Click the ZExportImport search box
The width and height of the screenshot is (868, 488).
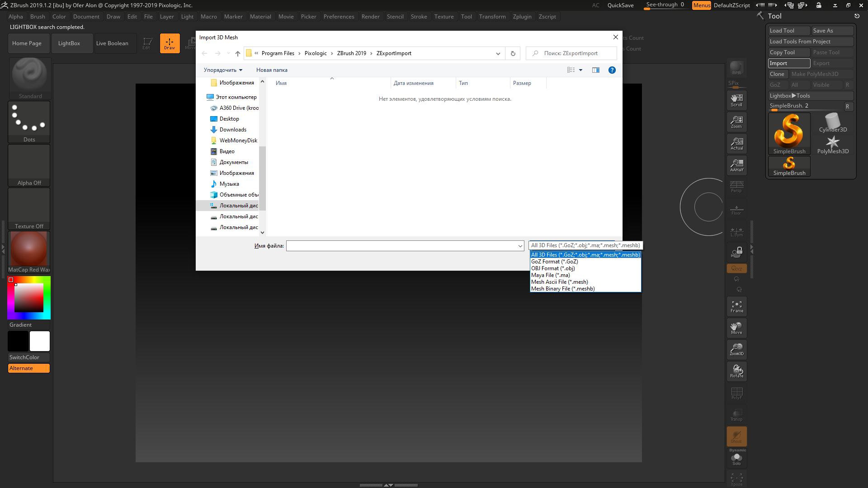coord(571,53)
